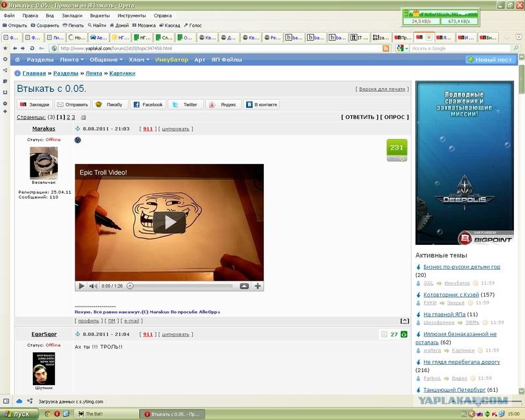Click the ОТВЕТИТЬ reply button
This screenshot has height=420, width=525.
(x=360, y=117)
